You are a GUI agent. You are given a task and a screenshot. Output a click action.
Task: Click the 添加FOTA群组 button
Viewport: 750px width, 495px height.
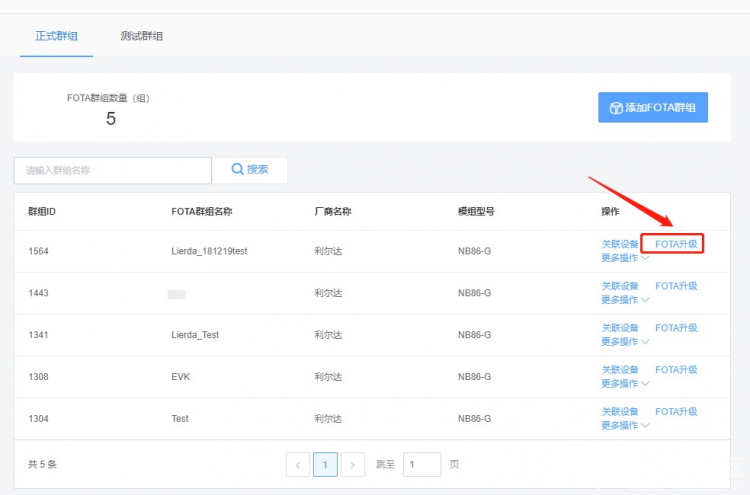653,107
